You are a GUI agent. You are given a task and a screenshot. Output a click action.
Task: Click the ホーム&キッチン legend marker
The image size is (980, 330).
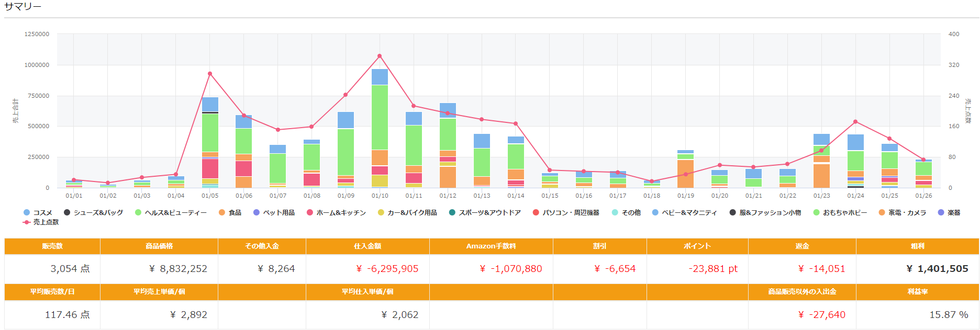tap(310, 213)
